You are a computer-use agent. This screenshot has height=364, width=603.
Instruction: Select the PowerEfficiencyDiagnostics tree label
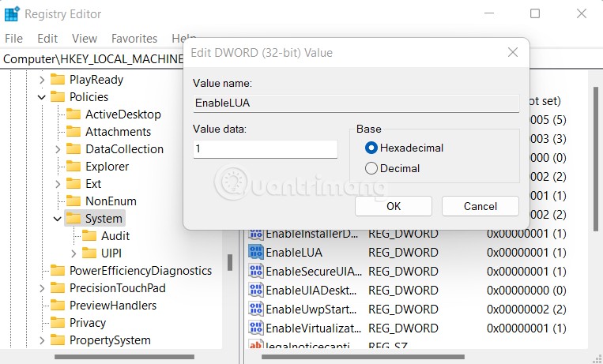coord(141,271)
